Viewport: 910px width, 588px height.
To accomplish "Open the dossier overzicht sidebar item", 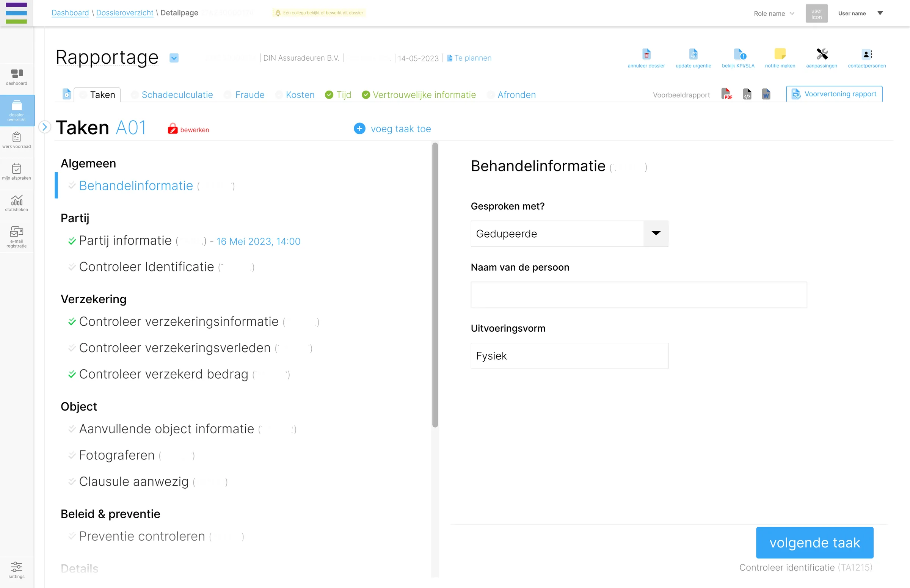I will pos(17,110).
